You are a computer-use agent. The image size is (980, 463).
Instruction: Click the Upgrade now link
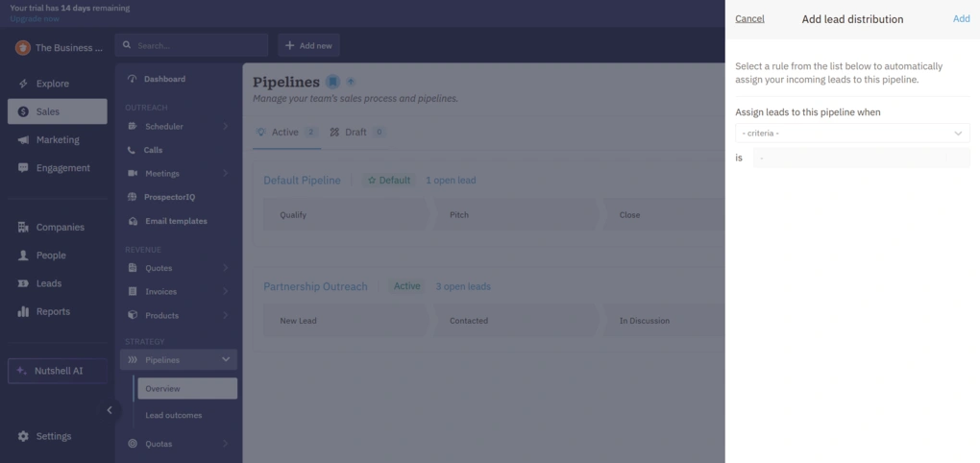tap(35, 19)
